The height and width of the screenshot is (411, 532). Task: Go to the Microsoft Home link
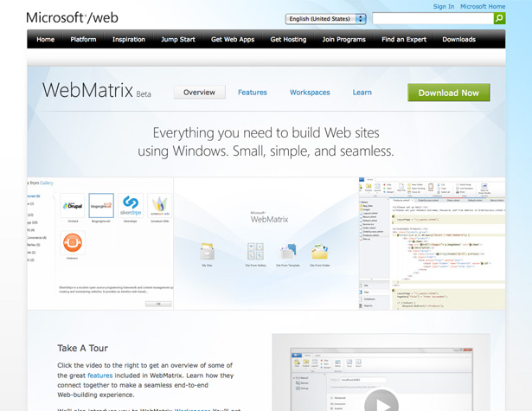pos(483,6)
